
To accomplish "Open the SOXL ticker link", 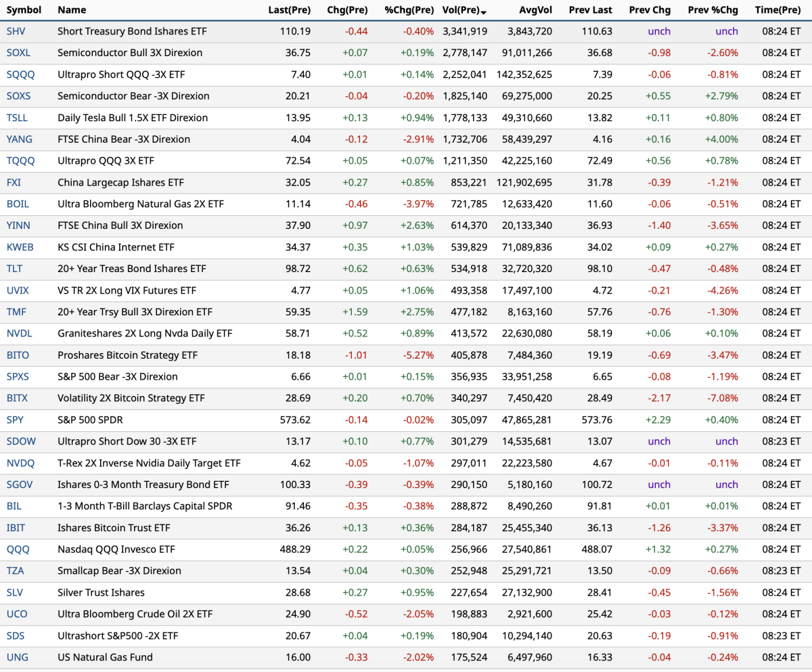I will [19, 53].
